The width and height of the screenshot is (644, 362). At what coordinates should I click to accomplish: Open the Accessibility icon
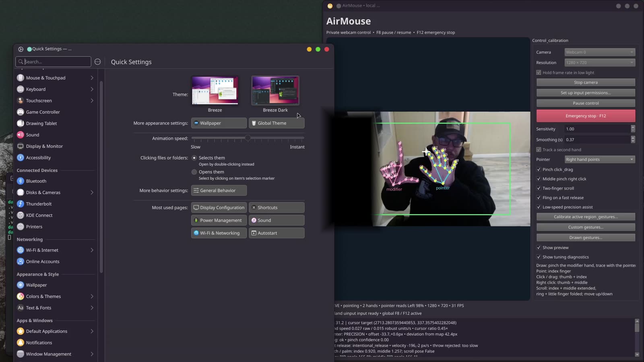(21, 158)
